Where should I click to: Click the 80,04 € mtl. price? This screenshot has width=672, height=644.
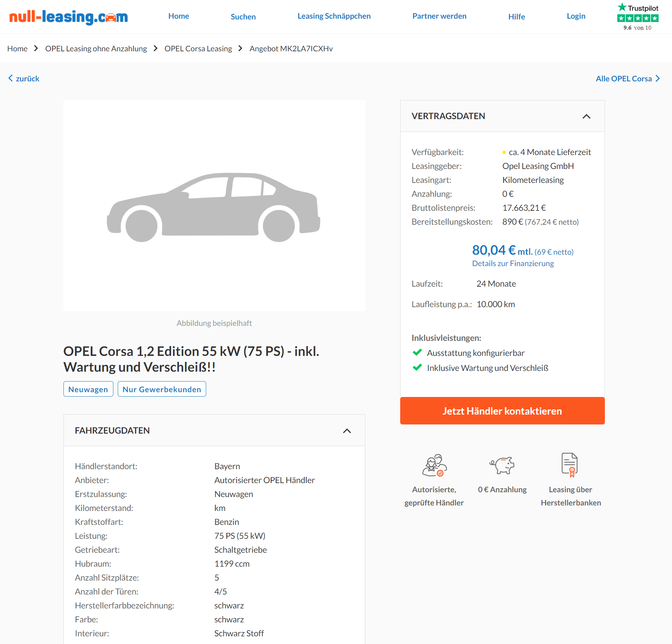(502, 251)
